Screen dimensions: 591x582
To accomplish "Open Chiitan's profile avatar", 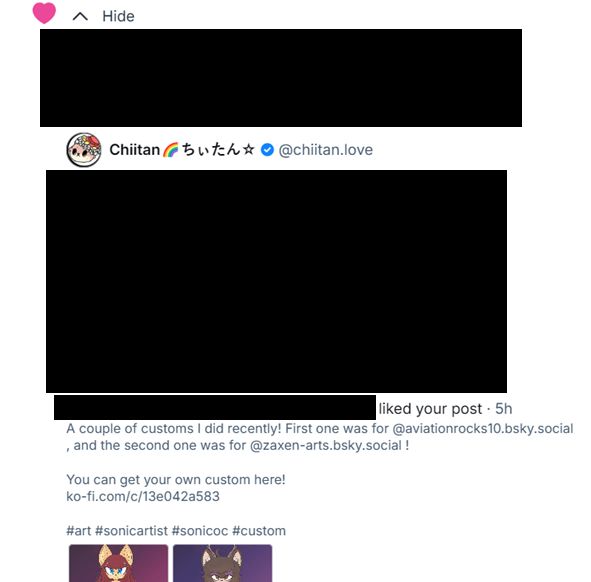I will tap(84, 150).
